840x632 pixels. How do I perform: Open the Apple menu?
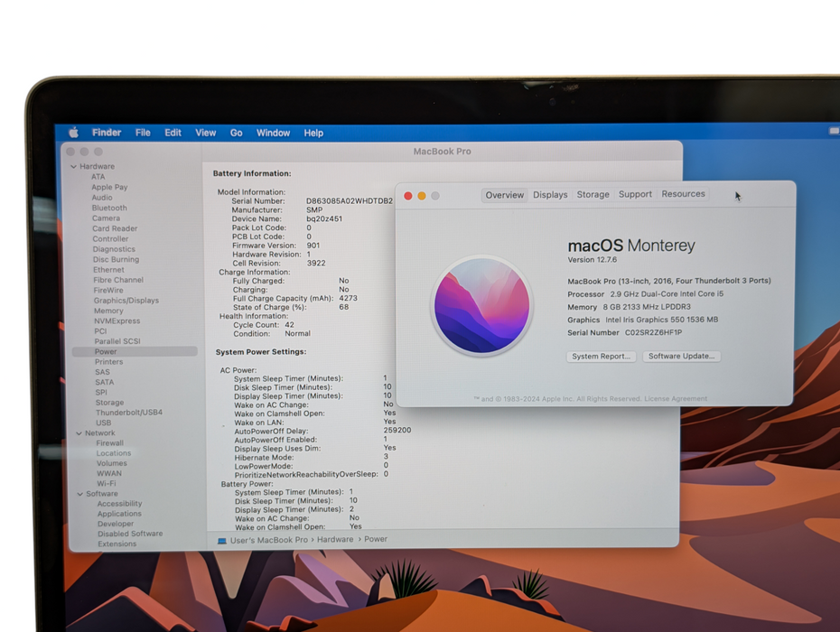coord(74,133)
